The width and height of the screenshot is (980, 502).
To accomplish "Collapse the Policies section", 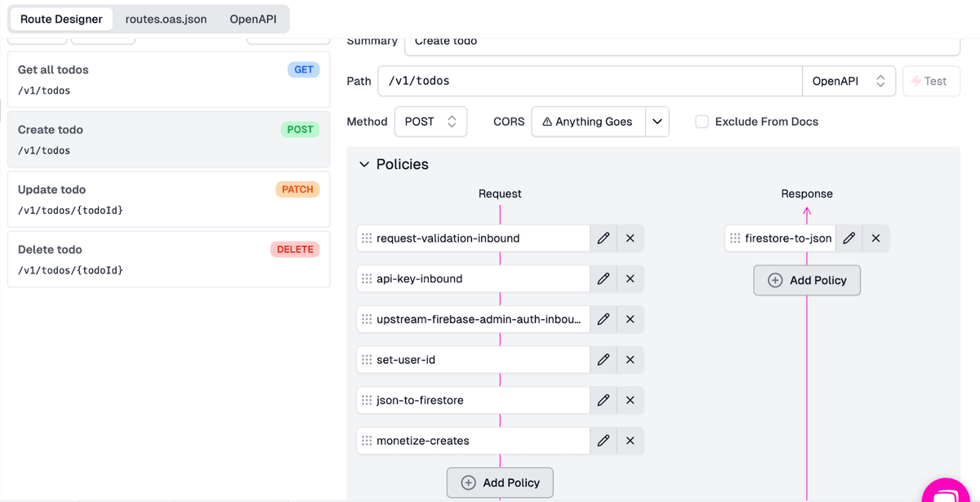I will pyautogui.click(x=364, y=164).
